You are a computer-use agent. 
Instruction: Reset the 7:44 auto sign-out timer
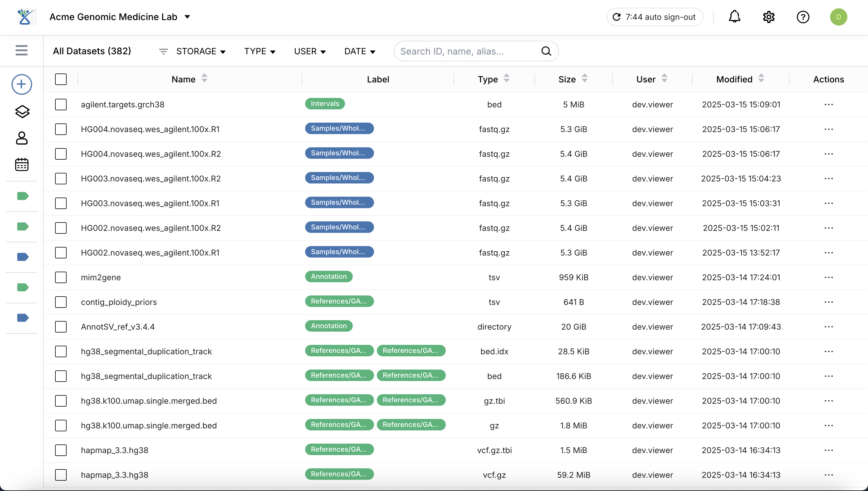pyautogui.click(x=617, y=17)
